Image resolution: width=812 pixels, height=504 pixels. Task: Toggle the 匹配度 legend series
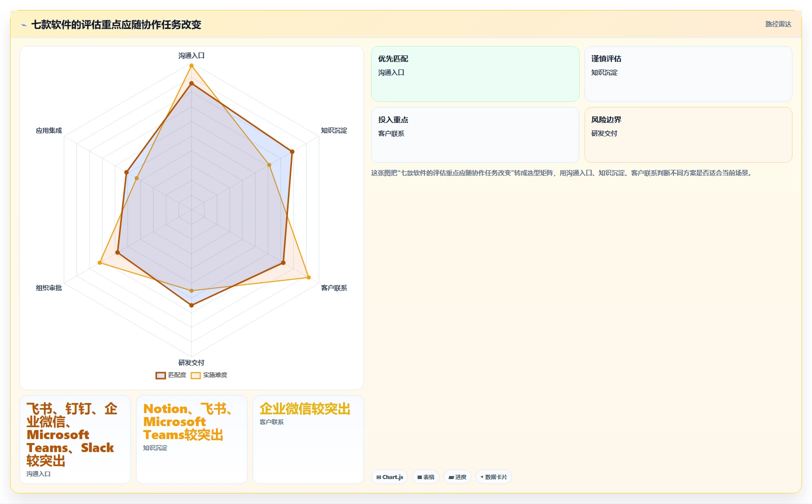[x=171, y=375]
